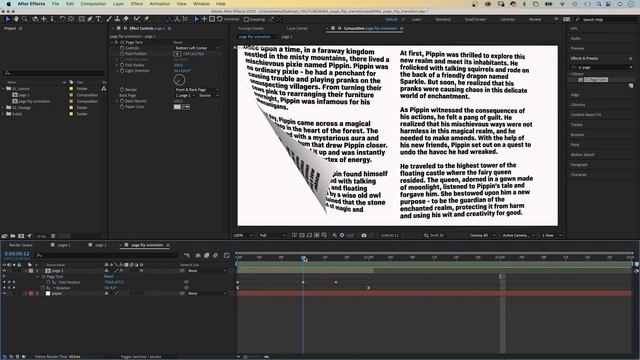
Task: Open Back Page layer dropdown
Action: 185,96
